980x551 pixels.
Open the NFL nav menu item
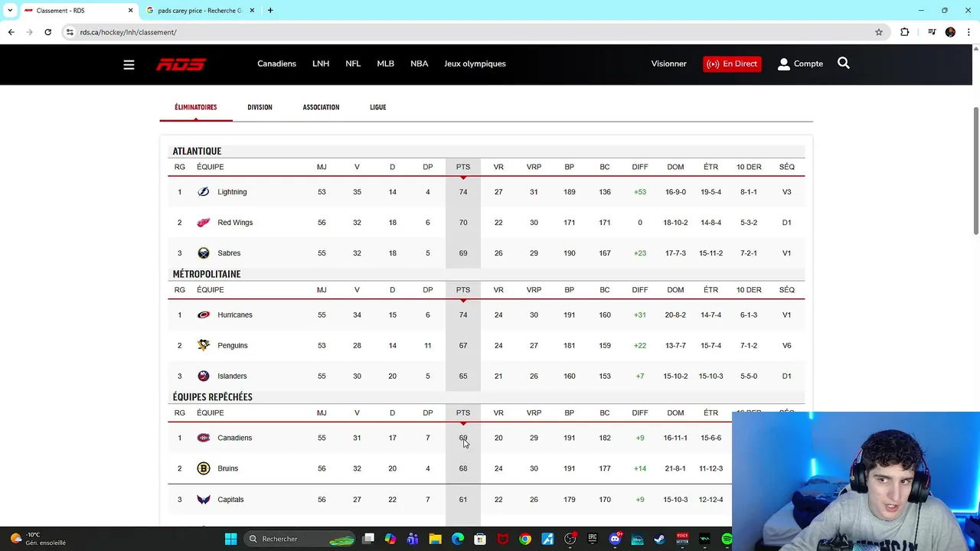click(x=353, y=64)
